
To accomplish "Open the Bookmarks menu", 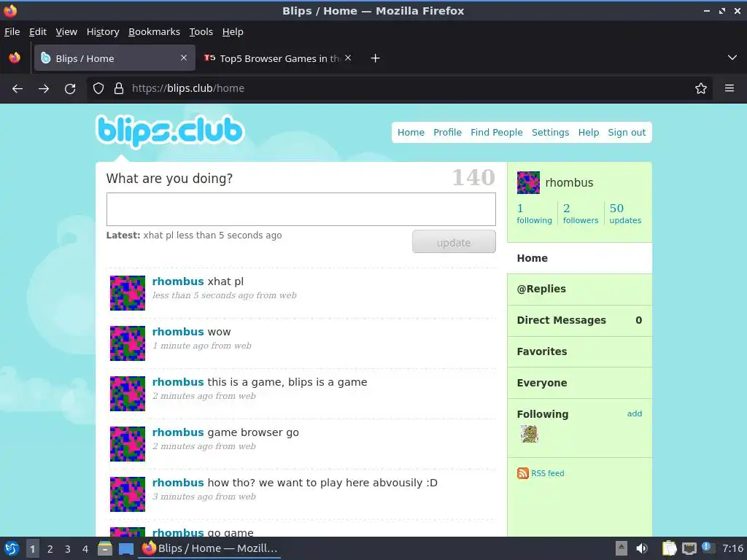I will tap(155, 32).
